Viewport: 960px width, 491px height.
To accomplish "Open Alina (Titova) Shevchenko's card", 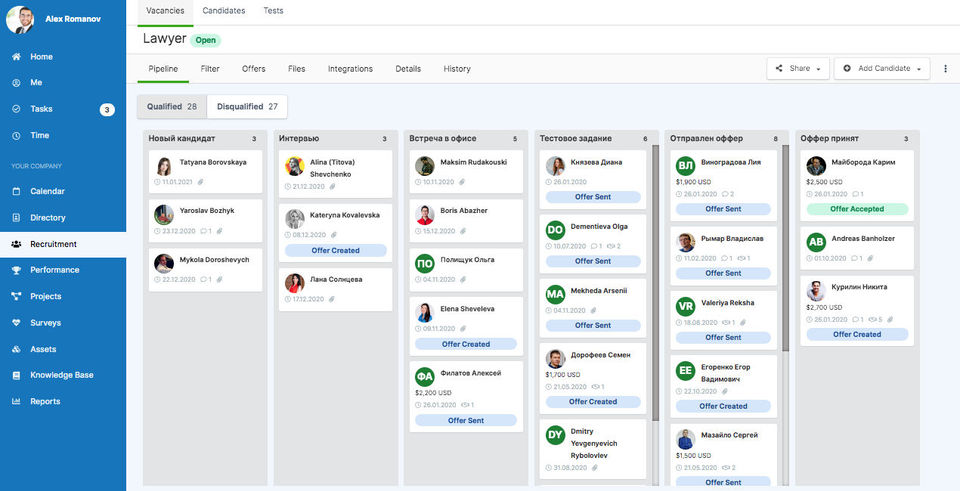I will [x=336, y=174].
